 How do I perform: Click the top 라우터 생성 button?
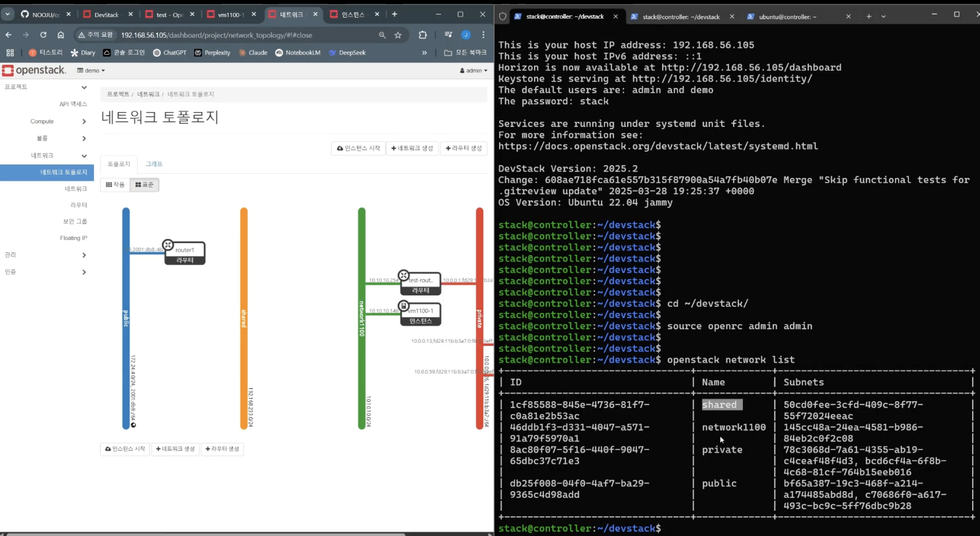click(464, 148)
